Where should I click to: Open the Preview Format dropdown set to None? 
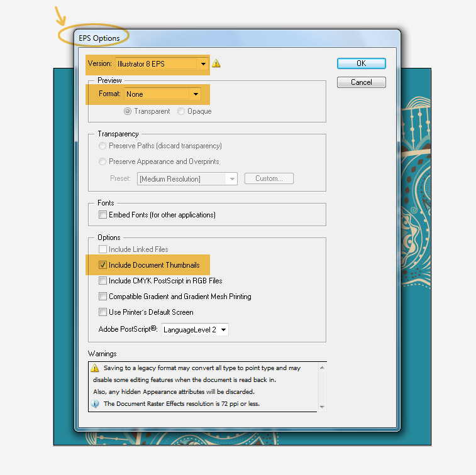pyautogui.click(x=162, y=94)
